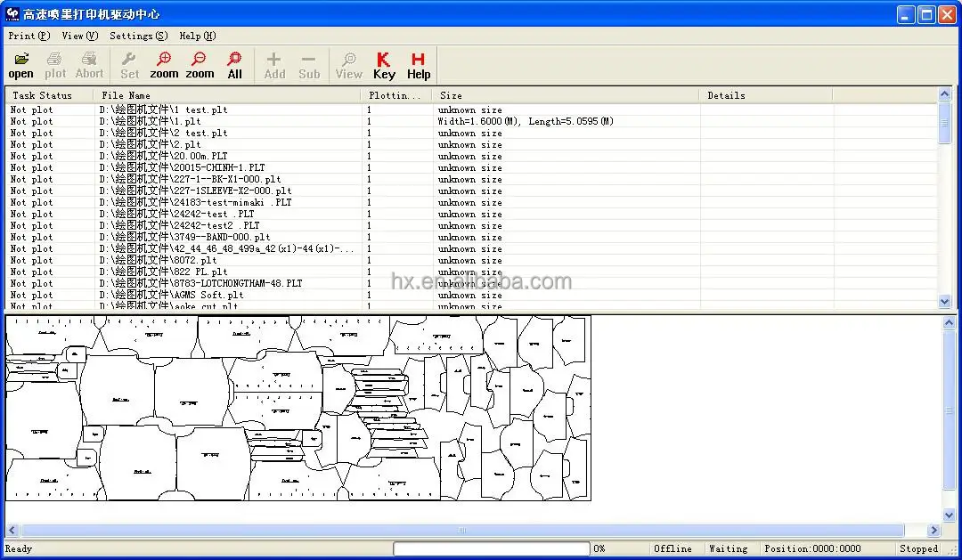The height and width of the screenshot is (560, 962).
Task: Click the Ready status text
Action: click(x=19, y=548)
